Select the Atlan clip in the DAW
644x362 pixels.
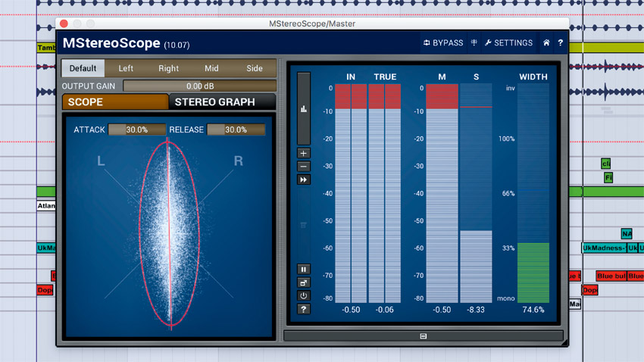pos(46,206)
